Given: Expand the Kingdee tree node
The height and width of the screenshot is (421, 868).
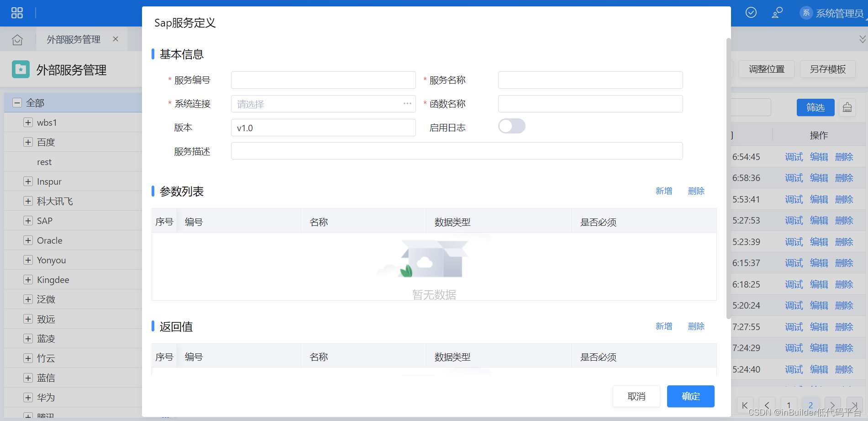Looking at the screenshot, I should click(x=28, y=280).
